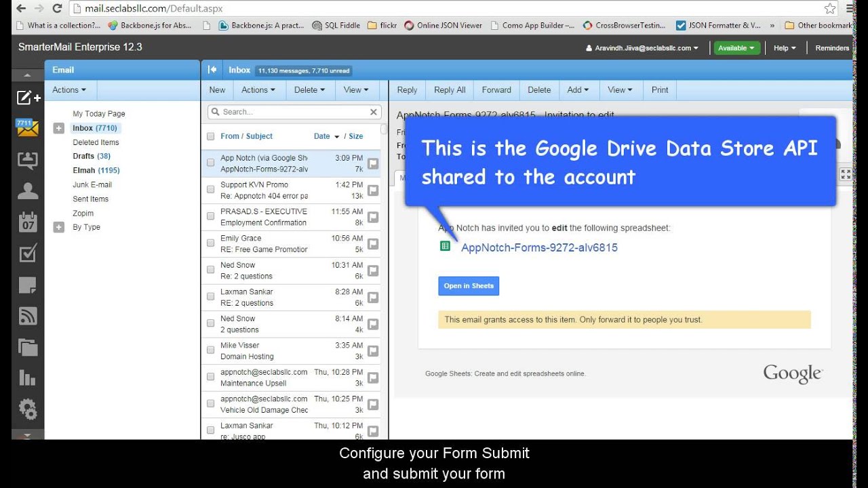Select the Drafts (38) folder

(92, 157)
